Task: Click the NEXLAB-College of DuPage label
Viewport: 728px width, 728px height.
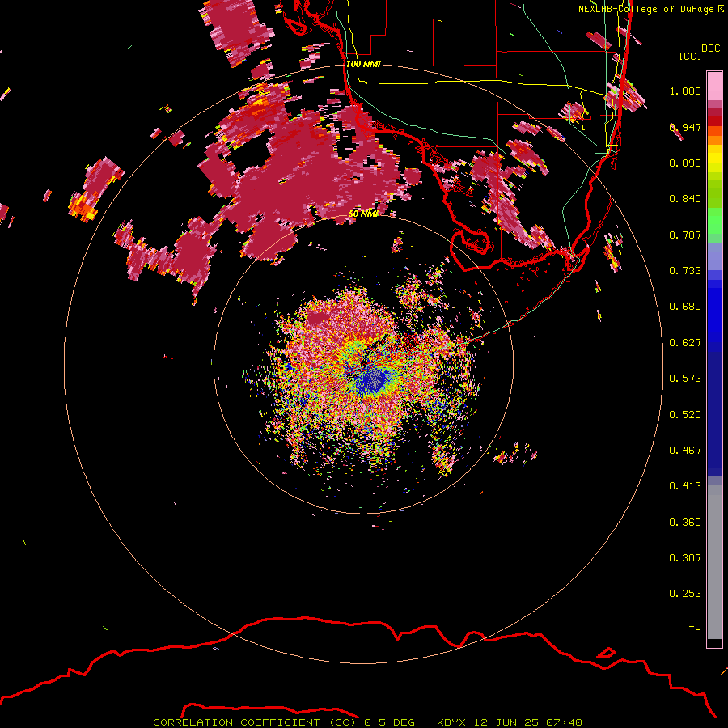Action: pos(645,9)
